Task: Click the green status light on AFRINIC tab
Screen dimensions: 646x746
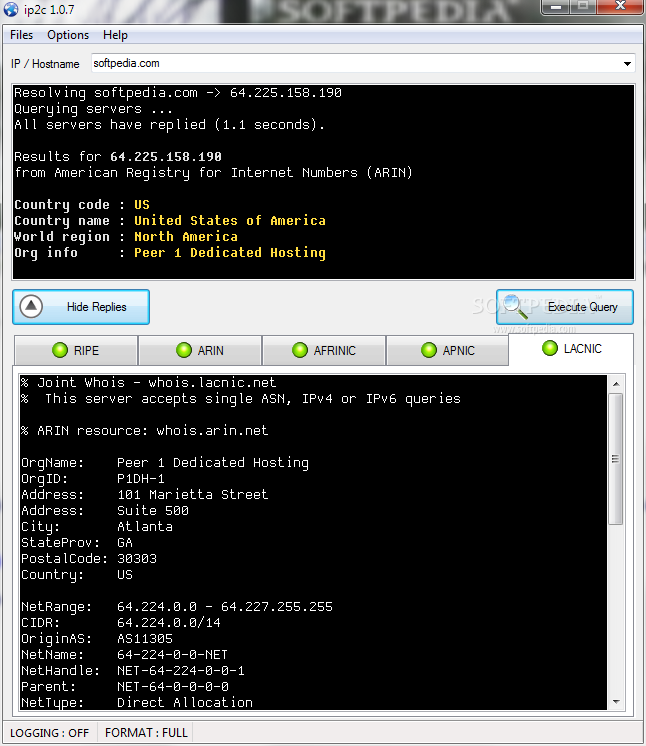Action: (x=300, y=350)
